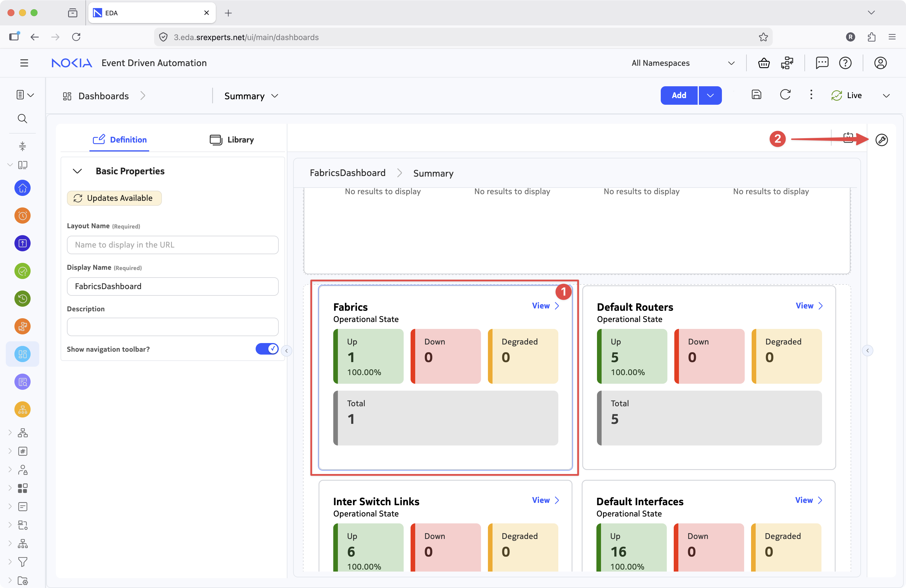
Task: Click the Fabrics gray Total tile
Action: coord(445,418)
